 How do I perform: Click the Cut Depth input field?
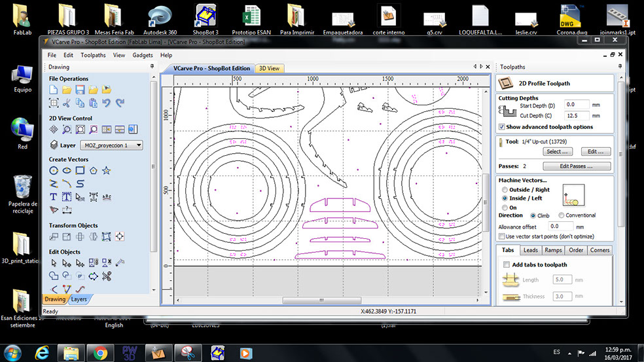pyautogui.click(x=576, y=115)
